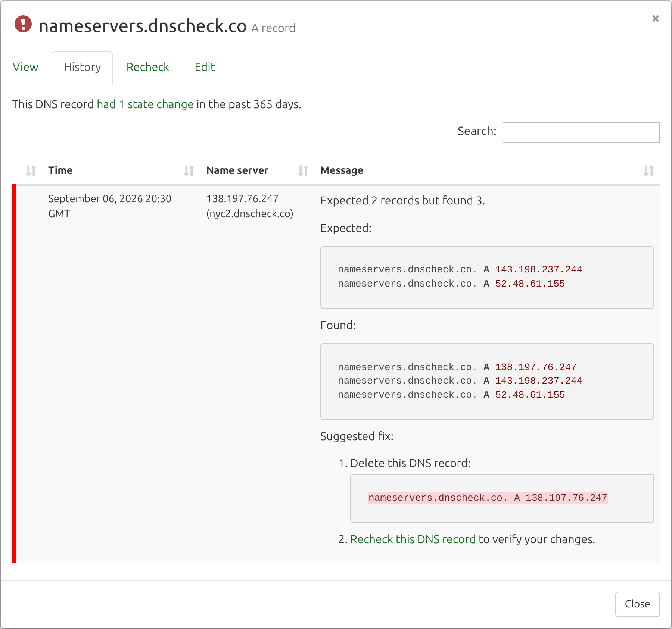Viewport: 672px width, 629px height.
Task: Click the 'Suggested fix:' label
Action: click(x=357, y=436)
